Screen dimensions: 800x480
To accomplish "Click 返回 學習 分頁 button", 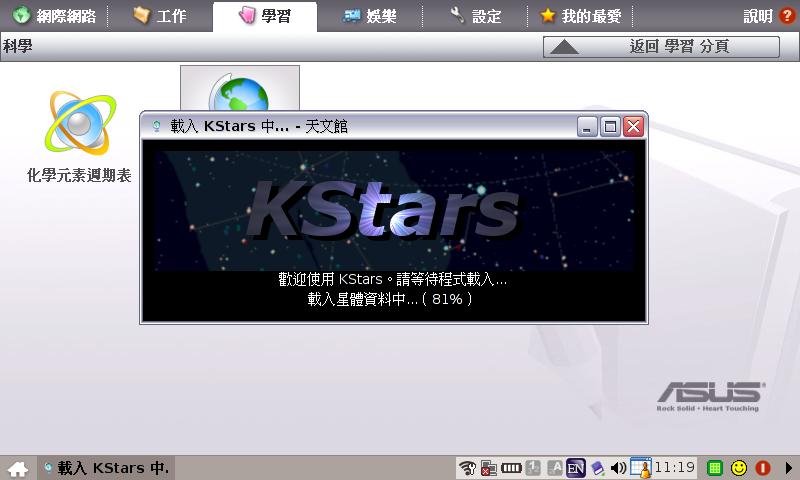I will coord(661,47).
